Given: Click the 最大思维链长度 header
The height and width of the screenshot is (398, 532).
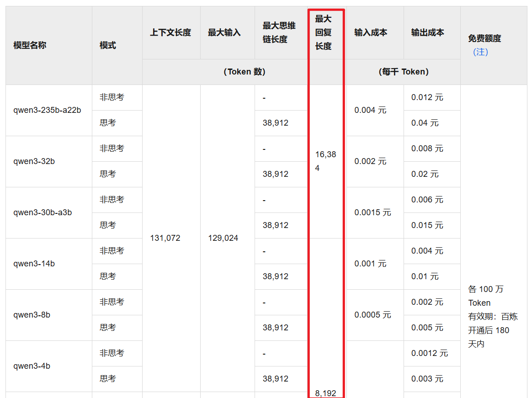Looking at the screenshot, I should tap(279, 32).
